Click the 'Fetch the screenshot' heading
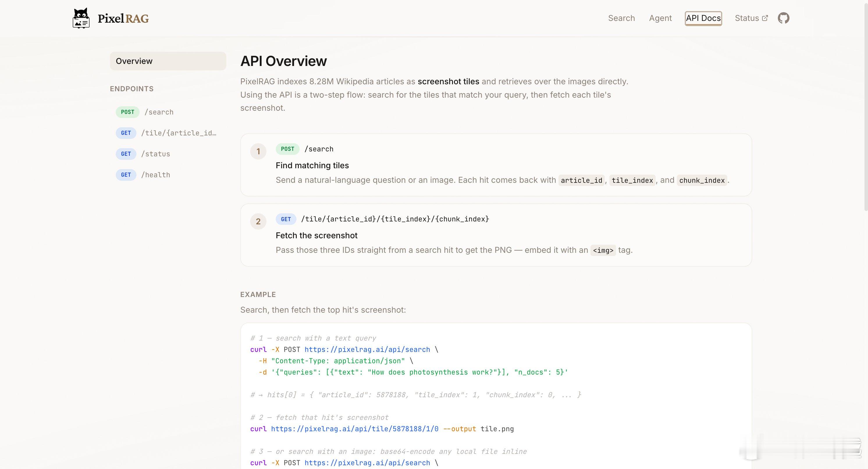 316,235
